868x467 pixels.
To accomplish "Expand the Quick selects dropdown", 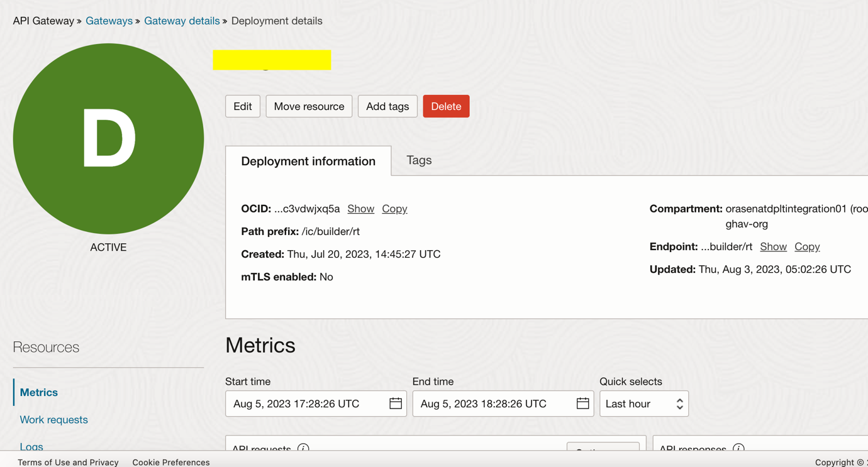I will click(643, 404).
